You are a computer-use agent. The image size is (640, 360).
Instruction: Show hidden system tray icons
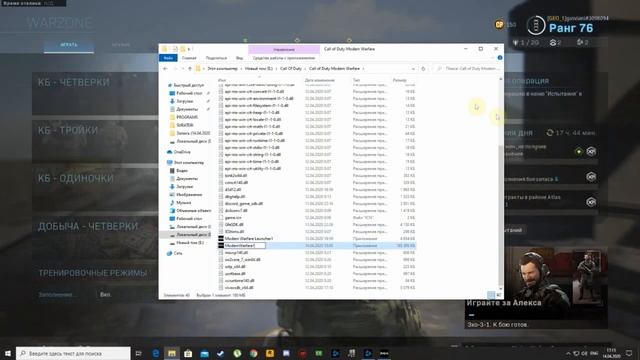click(x=568, y=353)
